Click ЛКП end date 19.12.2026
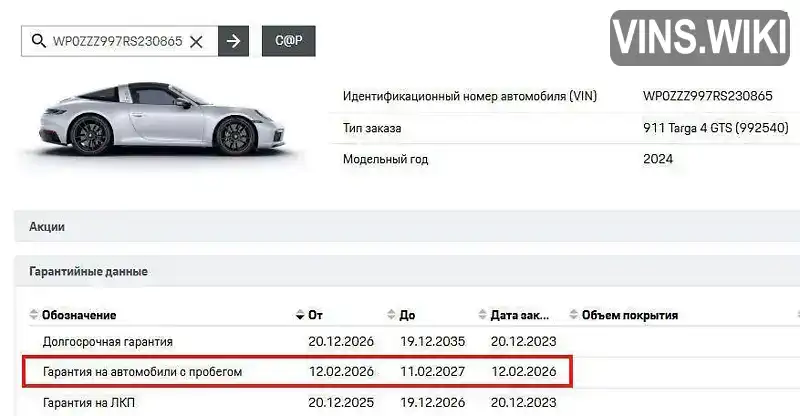The width and height of the screenshot is (800, 416). 432,402
